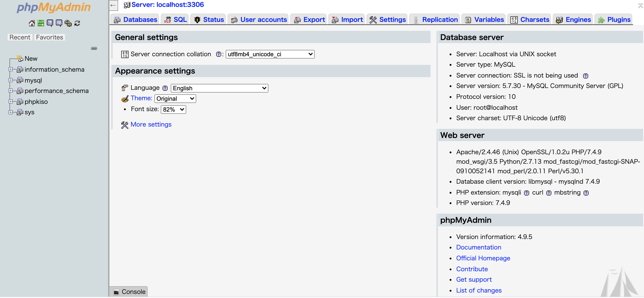Open the More settings link
644x298 pixels.
coord(151,124)
